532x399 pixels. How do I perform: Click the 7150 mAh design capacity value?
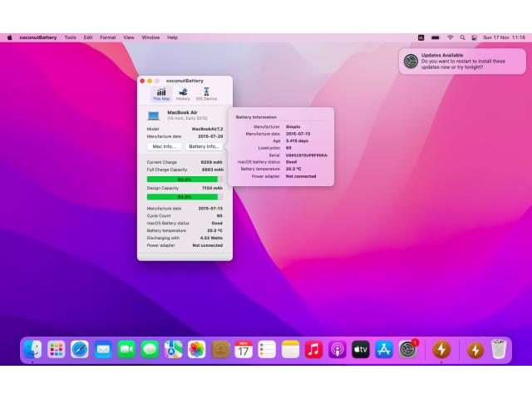213,188
